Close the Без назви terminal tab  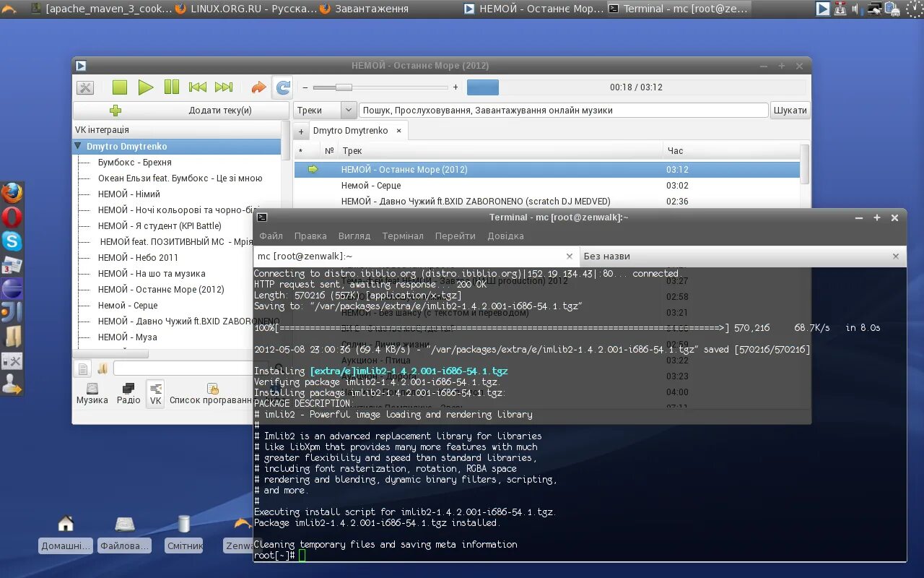(x=896, y=256)
